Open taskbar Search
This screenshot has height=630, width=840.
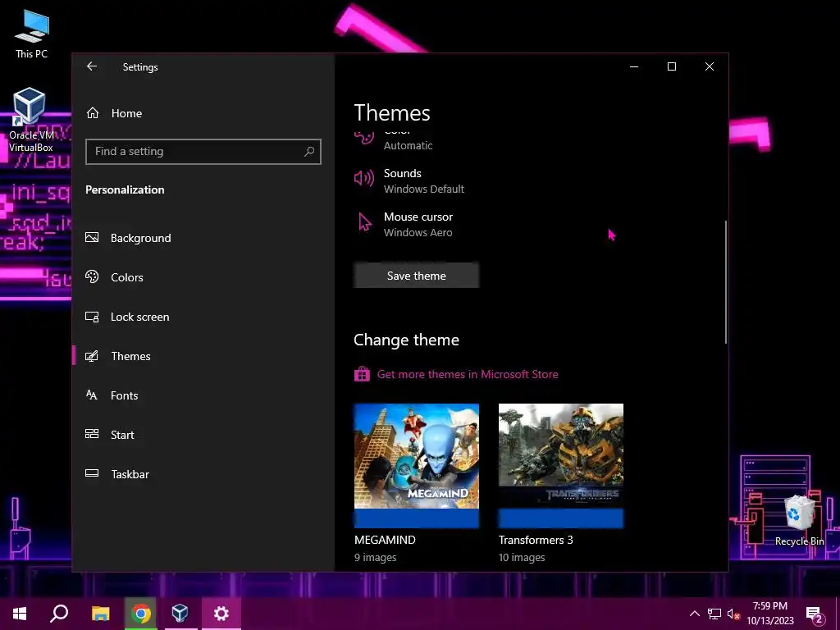(x=59, y=614)
